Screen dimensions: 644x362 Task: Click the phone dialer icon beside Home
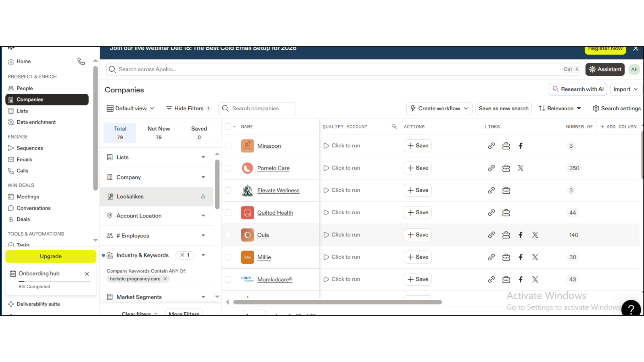[x=81, y=61]
